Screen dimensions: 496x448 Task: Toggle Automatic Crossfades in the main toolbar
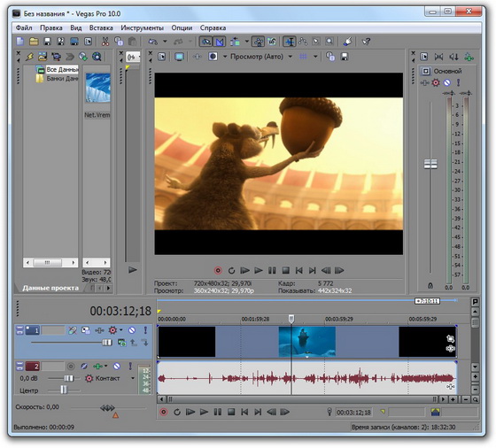tap(220, 42)
